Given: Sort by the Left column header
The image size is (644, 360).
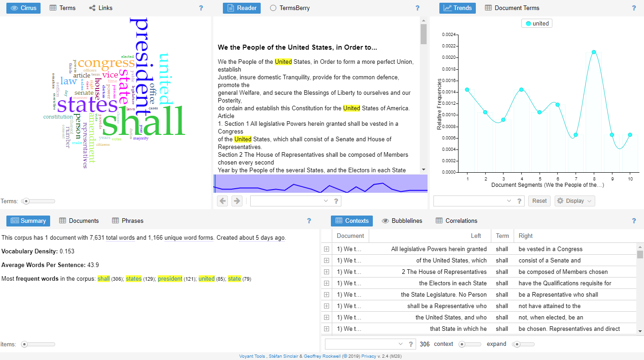Looking at the screenshot, I should click(430, 236).
